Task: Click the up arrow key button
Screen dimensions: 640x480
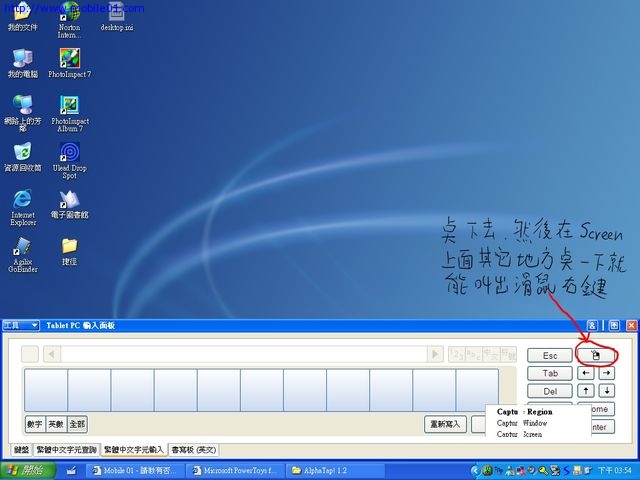Action: (x=585, y=391)
